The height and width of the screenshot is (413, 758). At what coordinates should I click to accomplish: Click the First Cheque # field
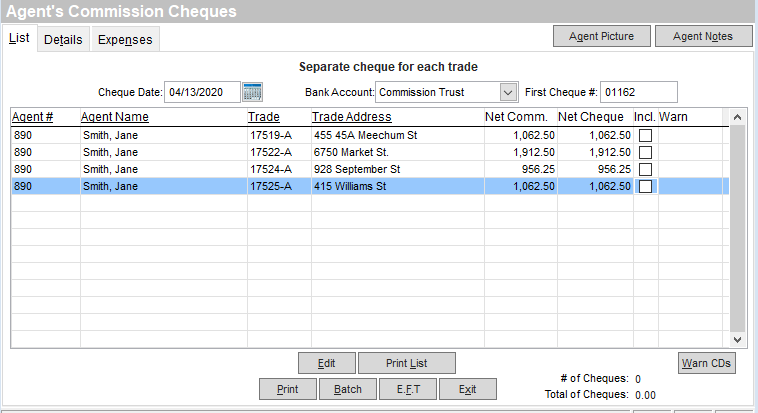(638, 92)
